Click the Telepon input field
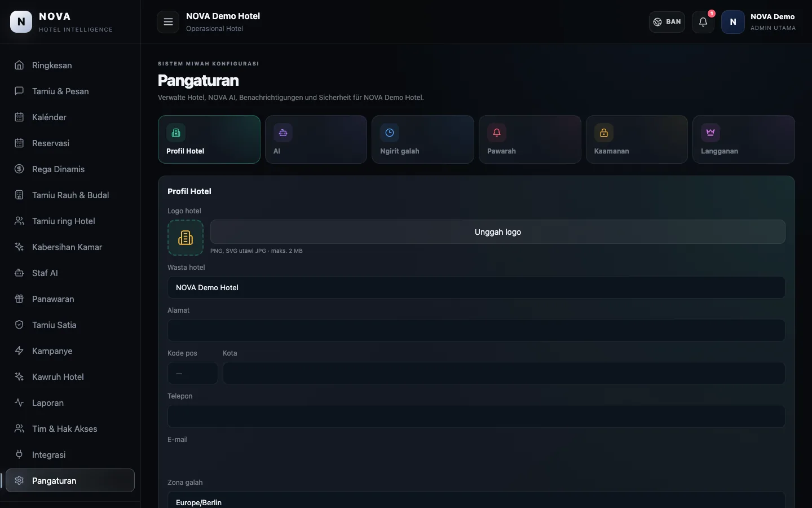 pyautogui.click(x=476, y=416)
